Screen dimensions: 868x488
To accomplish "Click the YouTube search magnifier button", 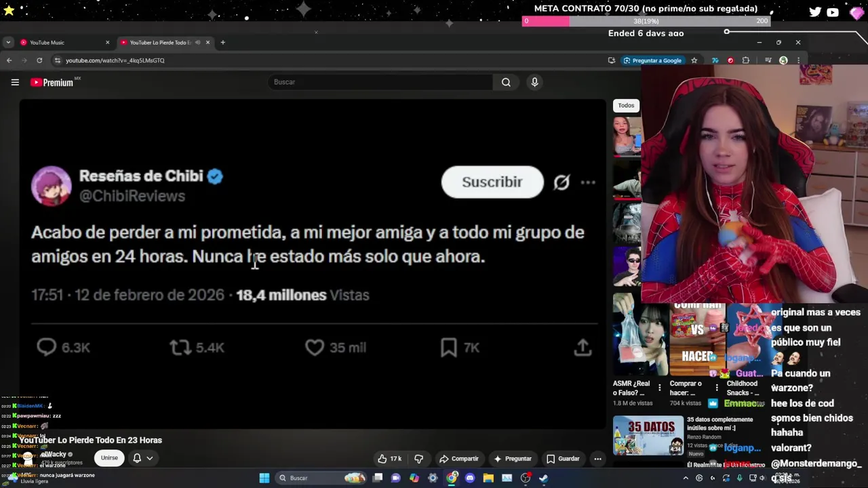I will 506,82.
